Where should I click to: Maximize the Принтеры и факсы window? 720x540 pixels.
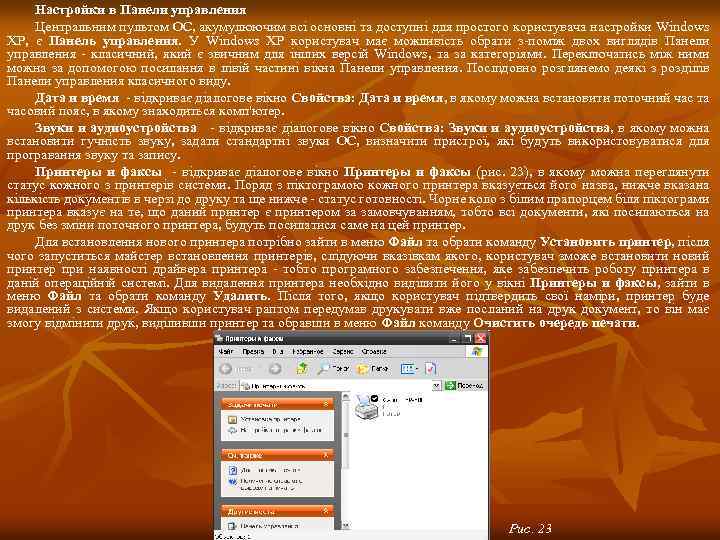(x=467, y=338)
